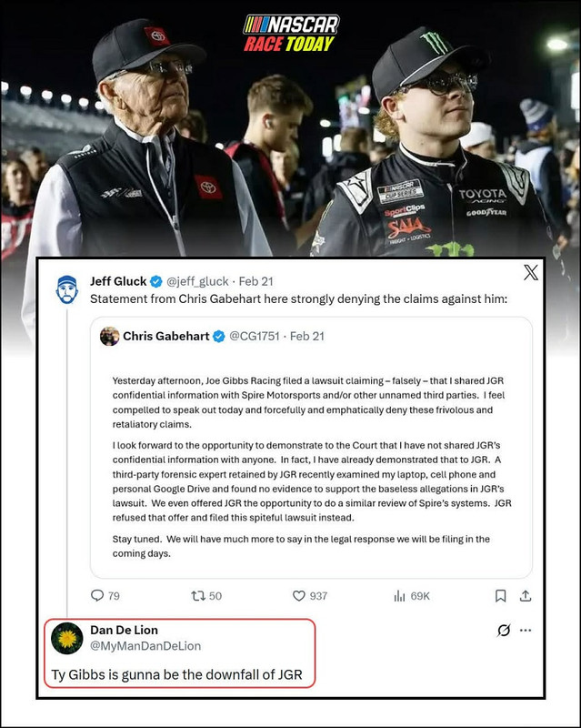Like the tweet with heart icon
The image size is (581, 728).
click(299, 596)
